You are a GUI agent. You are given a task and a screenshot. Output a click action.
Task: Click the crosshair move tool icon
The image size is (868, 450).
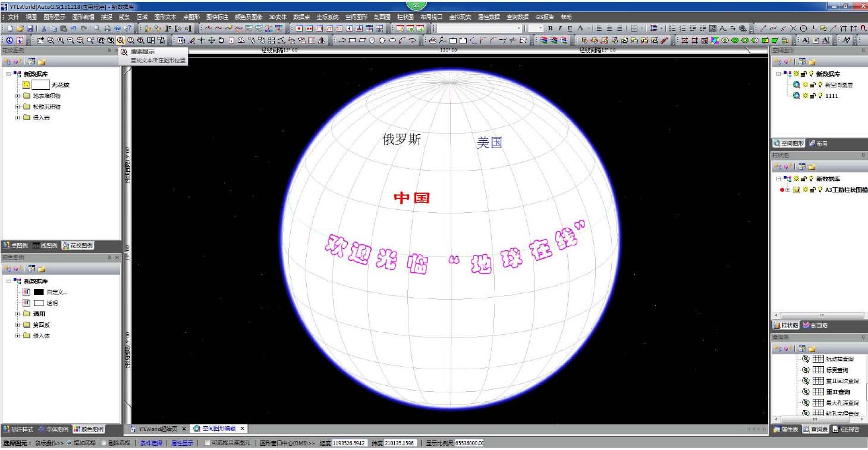(211, 40)
